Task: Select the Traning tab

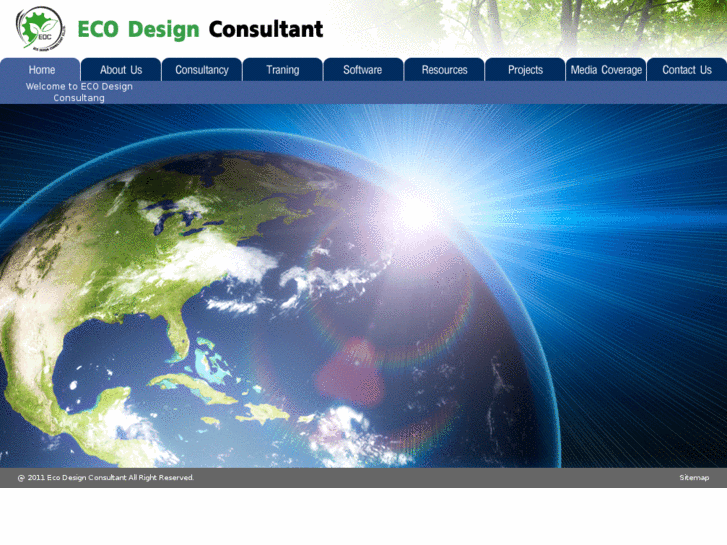Action: pyautogui.click(x=282, y=70)
